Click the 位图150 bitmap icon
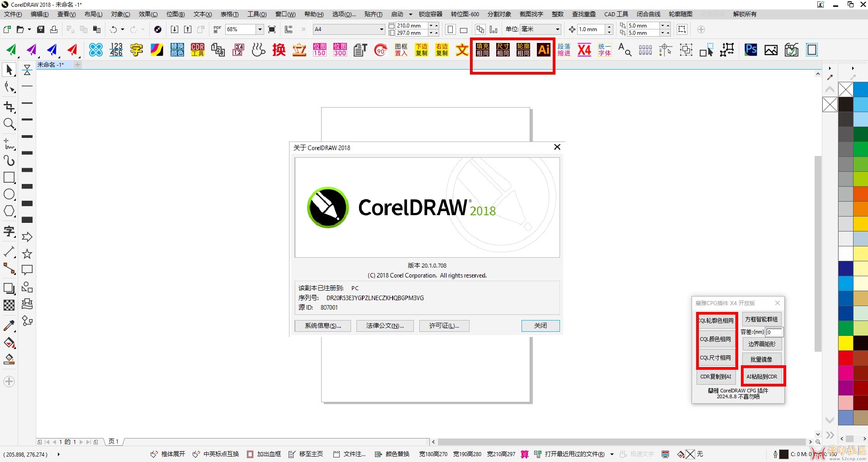This screenshot has width=868, height=462. coord(320,50)
